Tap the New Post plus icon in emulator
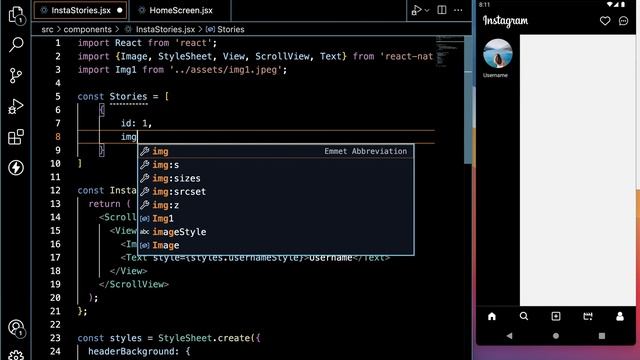The image size is (640, 360). tap(556, 316)
